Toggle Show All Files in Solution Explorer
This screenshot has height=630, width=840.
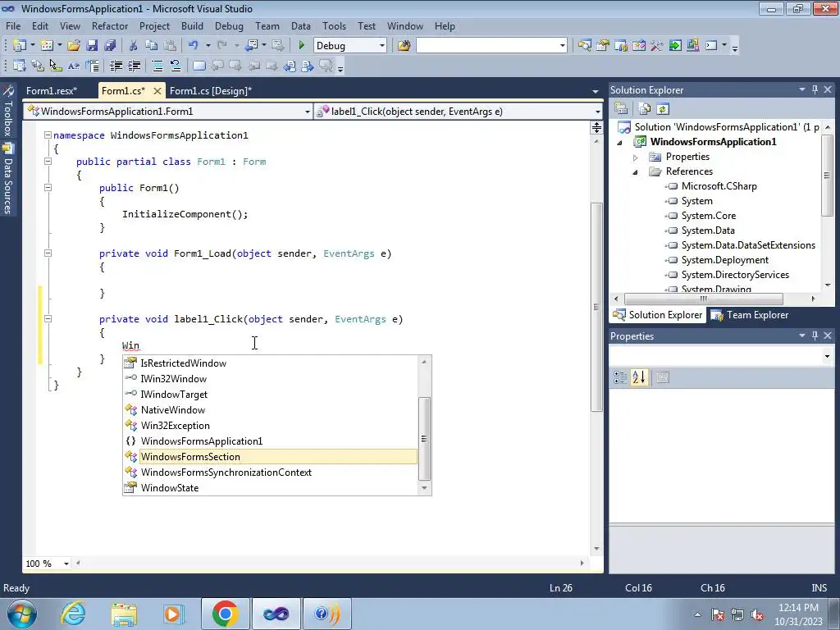(x=645, y=109)
